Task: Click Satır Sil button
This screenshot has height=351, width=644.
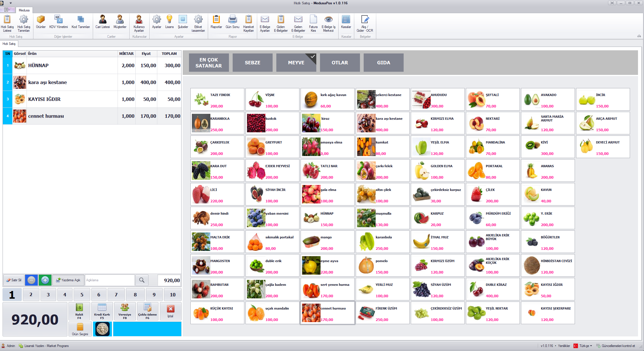Action: click(x=14, y=280)
